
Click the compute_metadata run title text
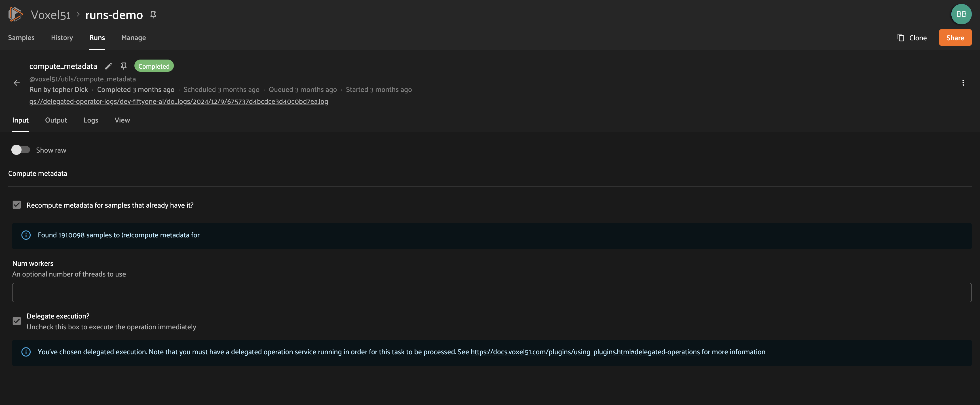click(63, 66)
